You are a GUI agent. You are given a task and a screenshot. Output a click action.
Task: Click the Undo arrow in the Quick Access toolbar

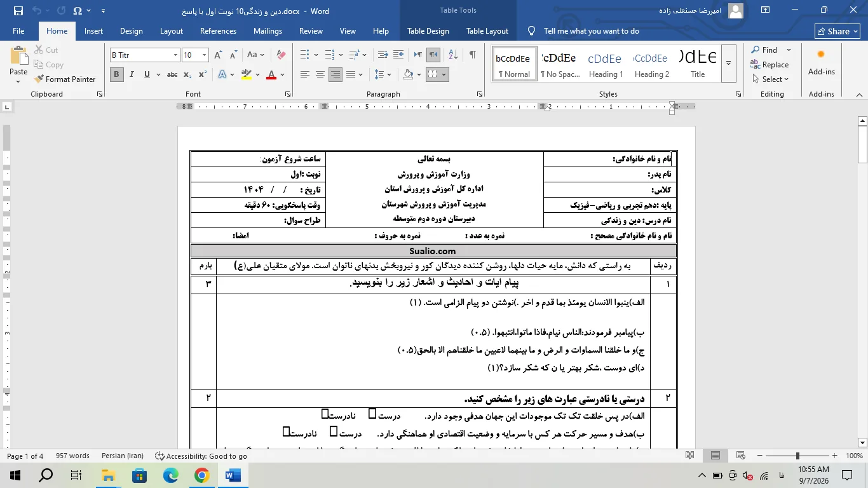coord(37,11)
